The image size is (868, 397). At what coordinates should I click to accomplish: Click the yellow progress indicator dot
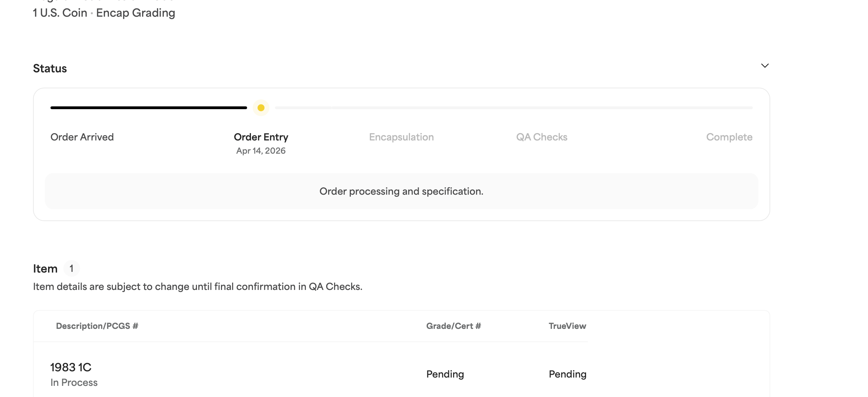261,108
